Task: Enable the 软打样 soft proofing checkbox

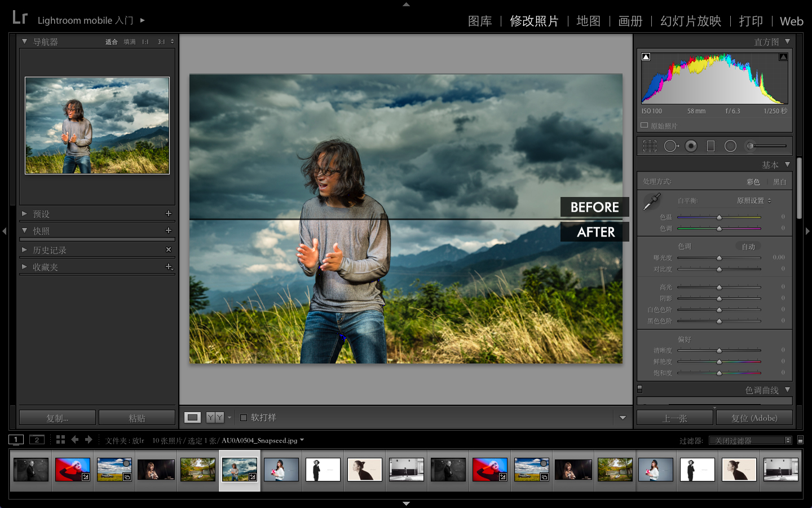Action: pyautogui.click(x=244, y=418)
